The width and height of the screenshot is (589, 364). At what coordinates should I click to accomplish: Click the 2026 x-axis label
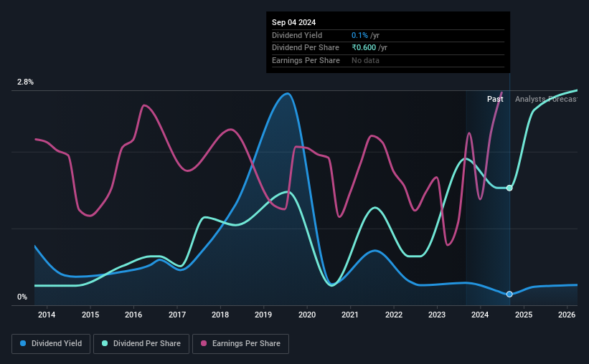tap(567, 315)
